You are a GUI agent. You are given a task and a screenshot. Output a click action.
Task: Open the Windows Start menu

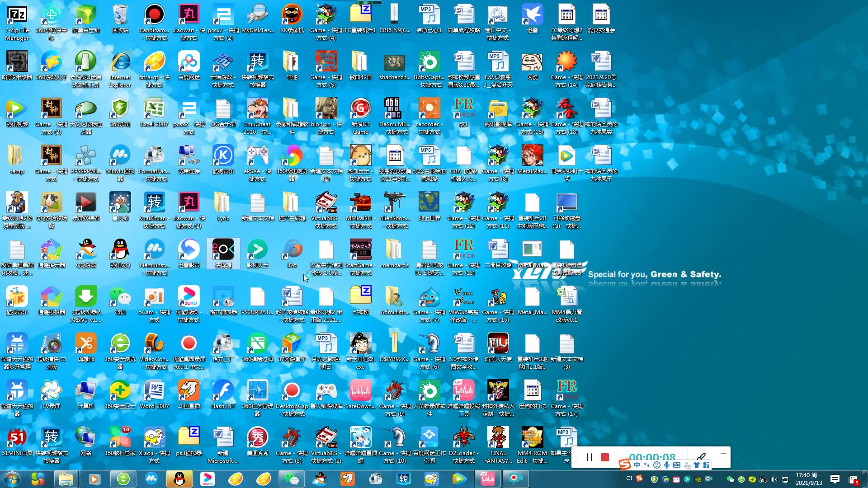pos(12,479)
